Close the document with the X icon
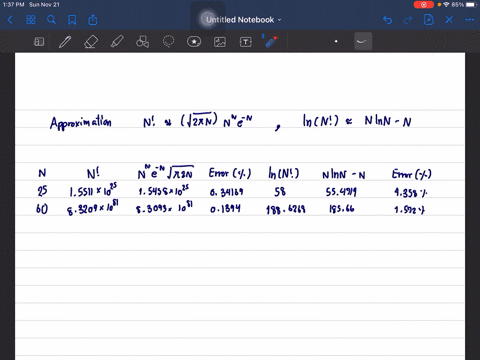 (449, 20)
